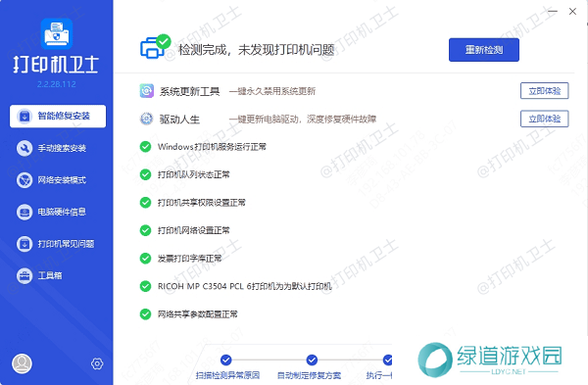This screenshot has height=385, width=588.
Task: Click the 系统更新工具 icon
Action: click(147, 91)
